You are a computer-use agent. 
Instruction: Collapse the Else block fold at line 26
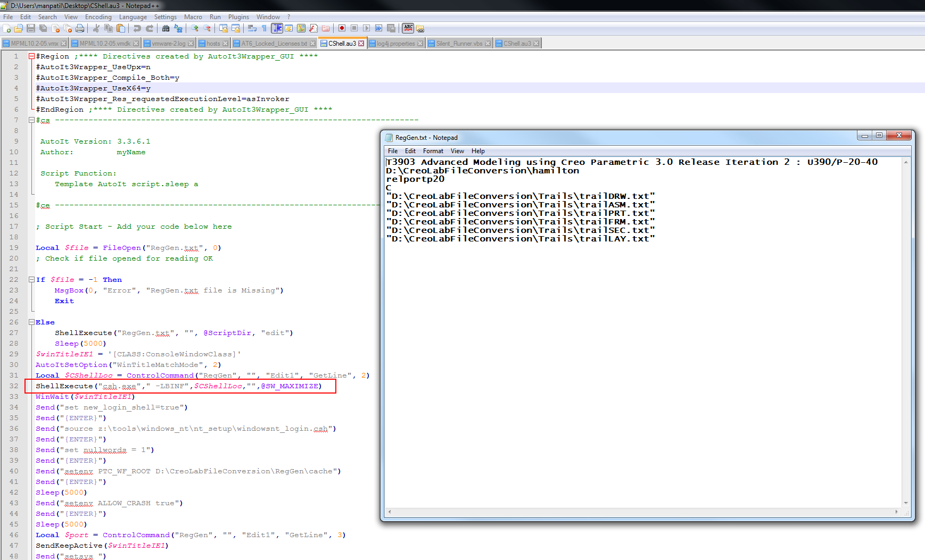tap(31, 322)
